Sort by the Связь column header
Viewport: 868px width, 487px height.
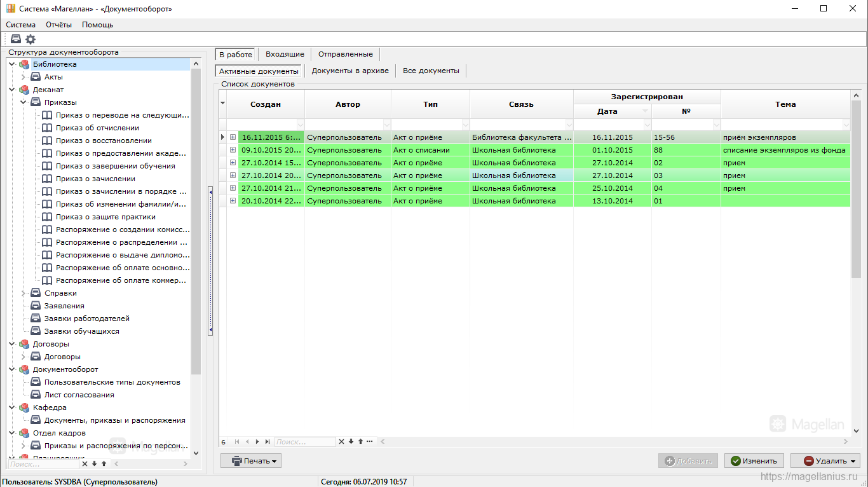(521, 104)
